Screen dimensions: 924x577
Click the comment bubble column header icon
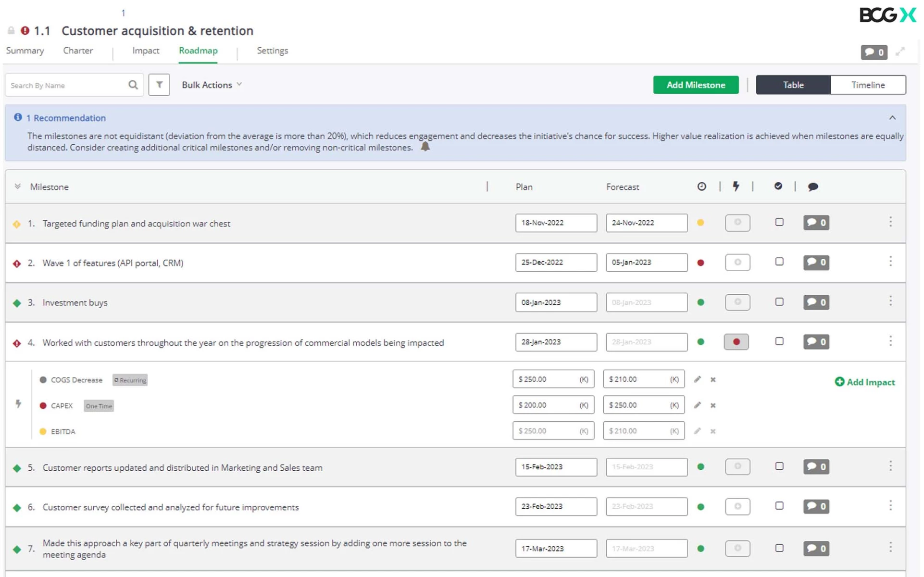click(812, 187)
